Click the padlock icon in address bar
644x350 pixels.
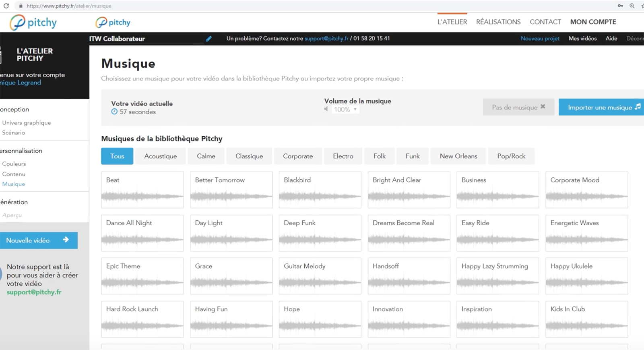click(x=21, y=6)
